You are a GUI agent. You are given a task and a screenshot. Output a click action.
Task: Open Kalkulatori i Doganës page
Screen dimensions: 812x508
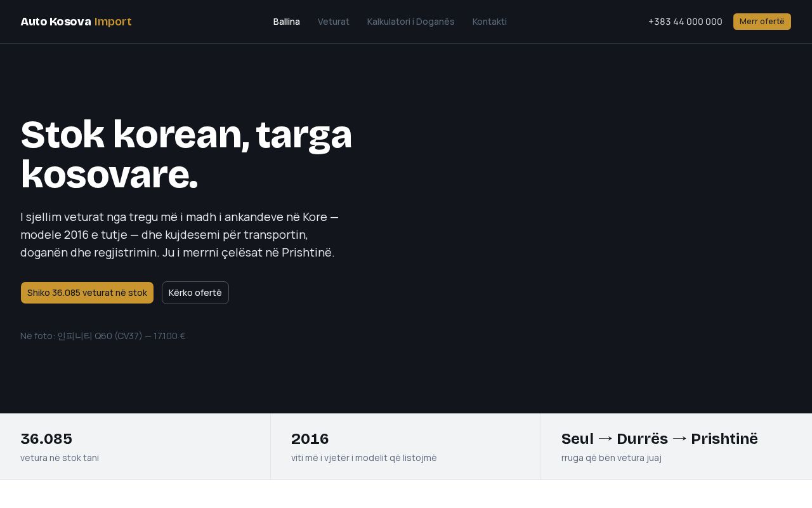411,22
